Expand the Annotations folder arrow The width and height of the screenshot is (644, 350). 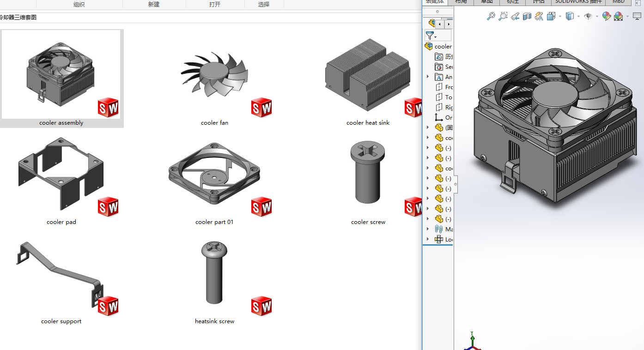(x=428, y=77)
